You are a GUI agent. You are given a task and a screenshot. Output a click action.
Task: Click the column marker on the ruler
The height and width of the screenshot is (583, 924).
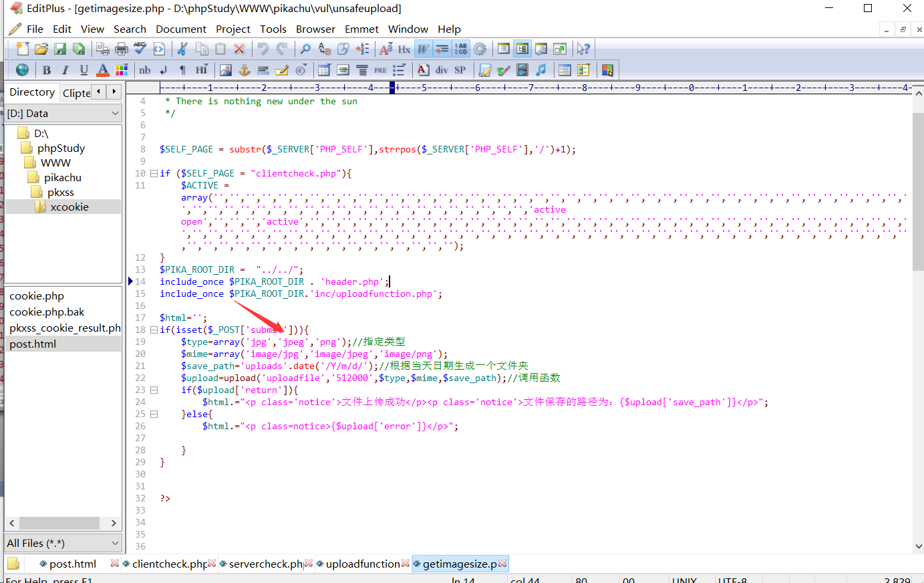click(392, 87)
